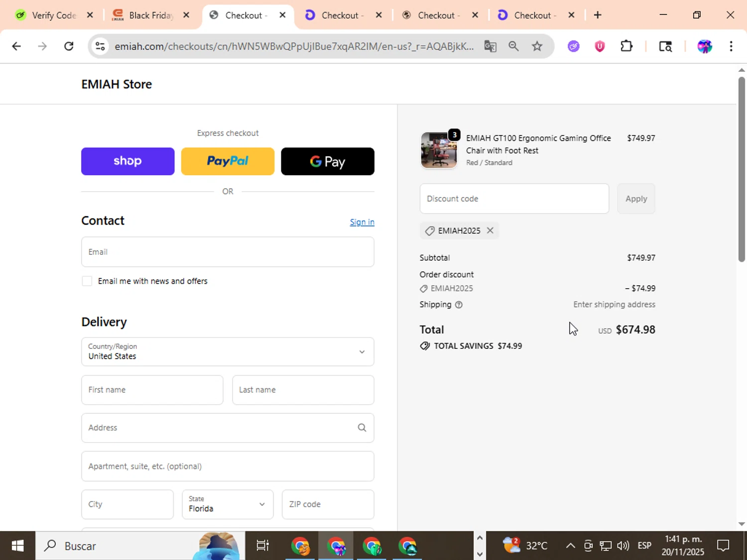
Task: Click the Address field
Action: pyautogui.click(x=228, y=428)
